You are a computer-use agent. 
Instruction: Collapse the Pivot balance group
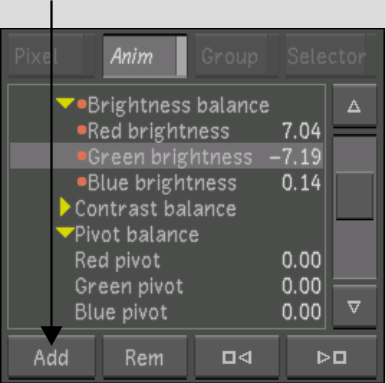(x=65, y=233)
